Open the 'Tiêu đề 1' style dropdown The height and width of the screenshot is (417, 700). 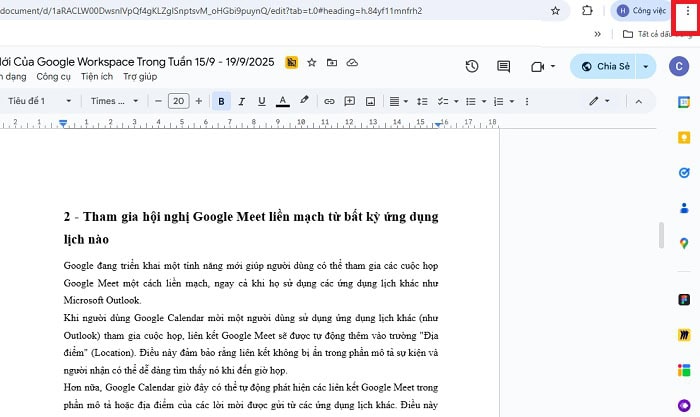pos(40,101)
